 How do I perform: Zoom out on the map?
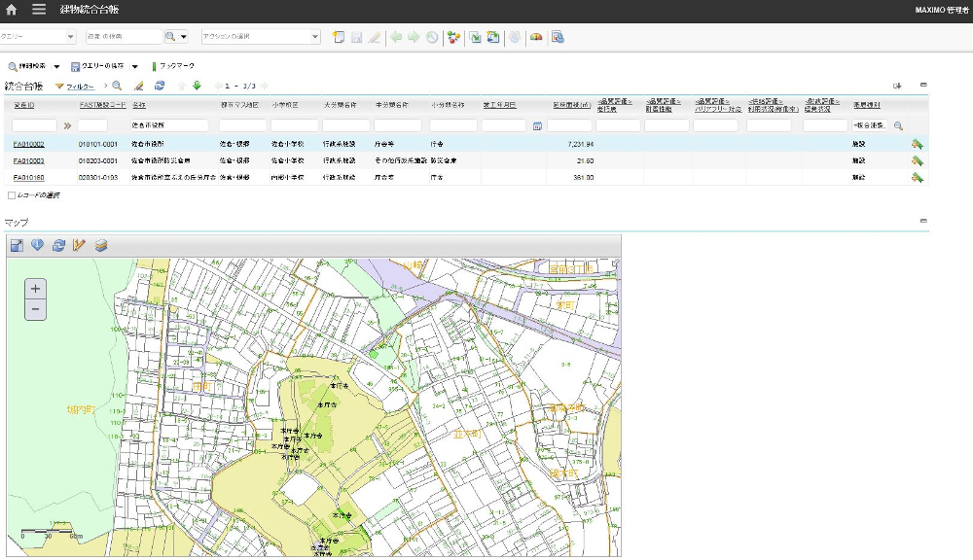(36, 310)
